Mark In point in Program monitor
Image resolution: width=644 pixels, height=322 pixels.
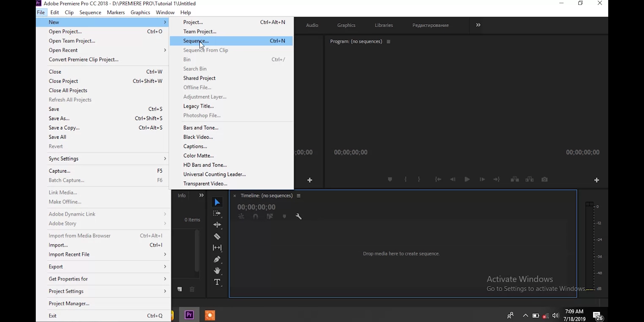tap(405, 179)
